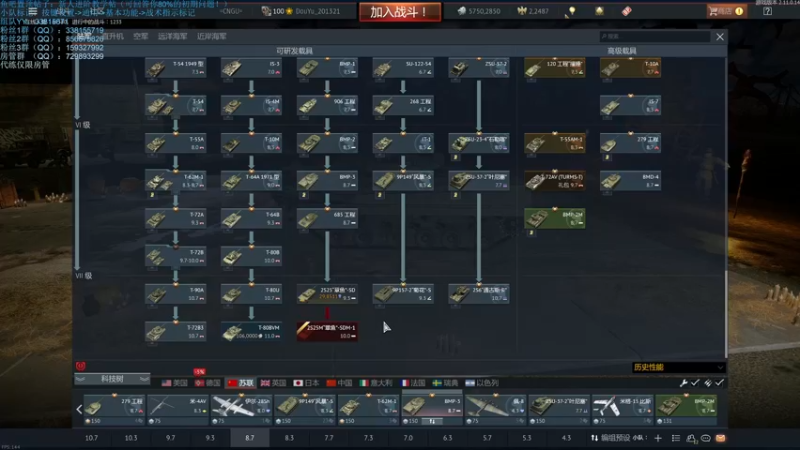Click the IS-7 premium vehicle card
Screen dimensions: 800x450
click(x=631, y=106)
